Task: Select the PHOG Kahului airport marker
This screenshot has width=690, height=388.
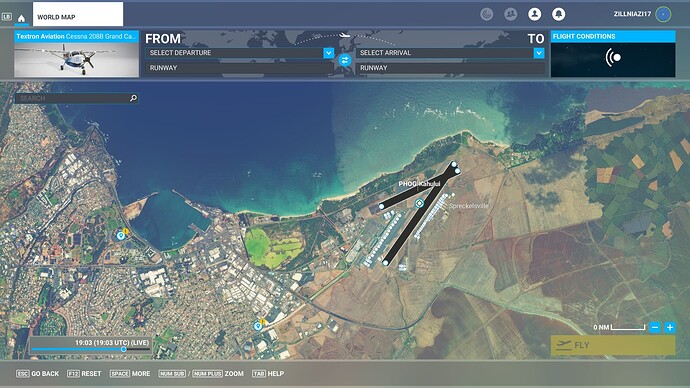Action: point(419,203)
